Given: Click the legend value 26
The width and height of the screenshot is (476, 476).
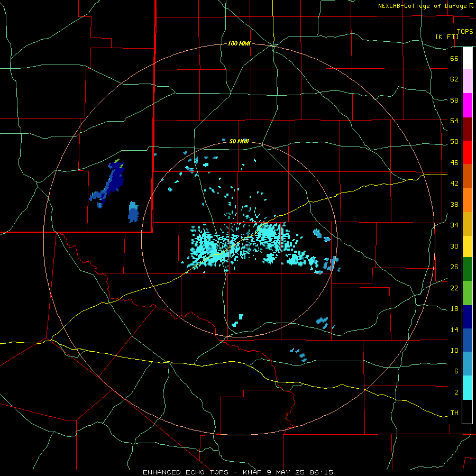Looking at the screenshot, I should coord(454,267).
